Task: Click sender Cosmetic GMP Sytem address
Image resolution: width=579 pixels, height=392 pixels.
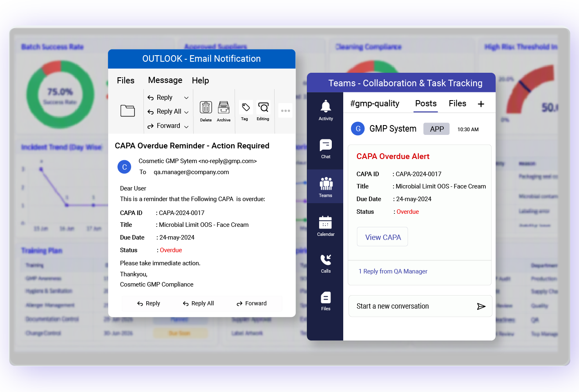Action: [198, 161]
